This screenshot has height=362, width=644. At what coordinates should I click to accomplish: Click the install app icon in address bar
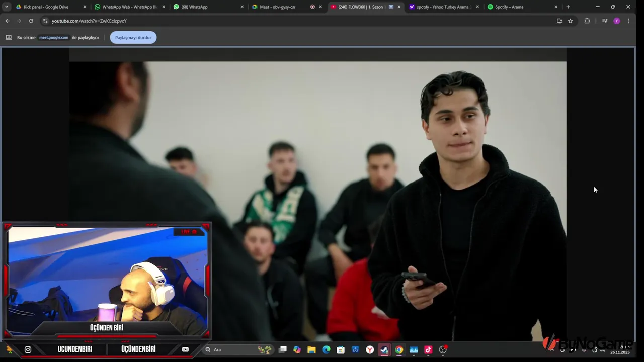tap(559, 21)
